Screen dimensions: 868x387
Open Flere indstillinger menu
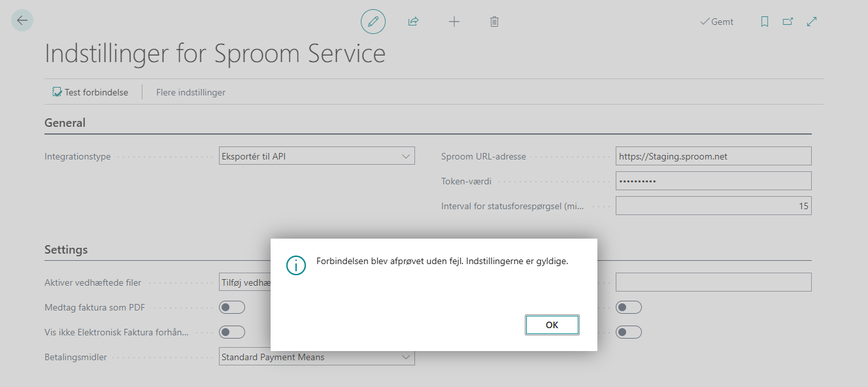coord(191,92)
